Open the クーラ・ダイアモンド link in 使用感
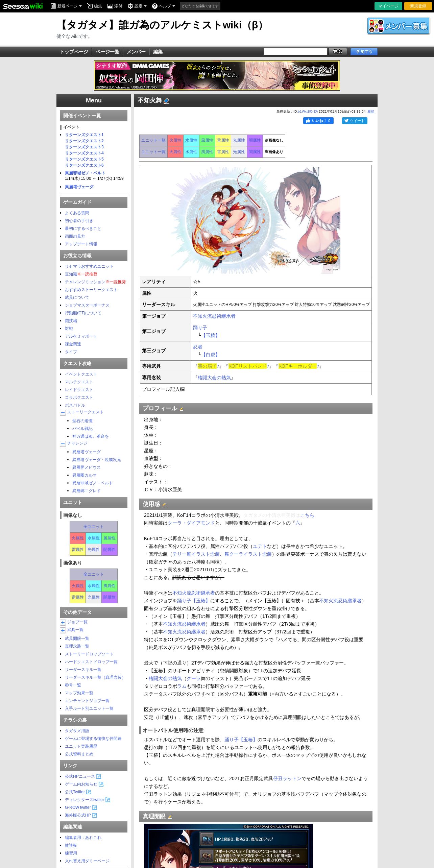 point(191,523)
